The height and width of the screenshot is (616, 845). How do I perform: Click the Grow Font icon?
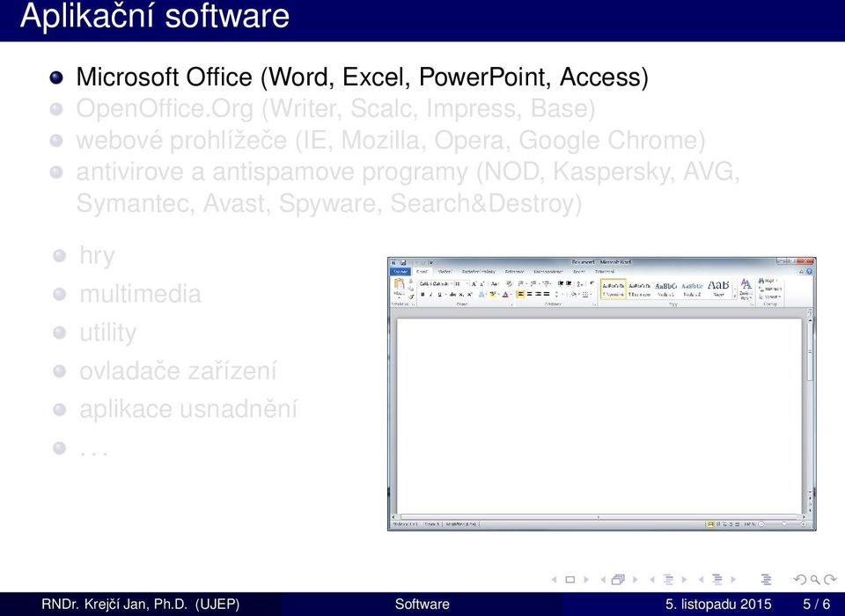pos(474,283)
